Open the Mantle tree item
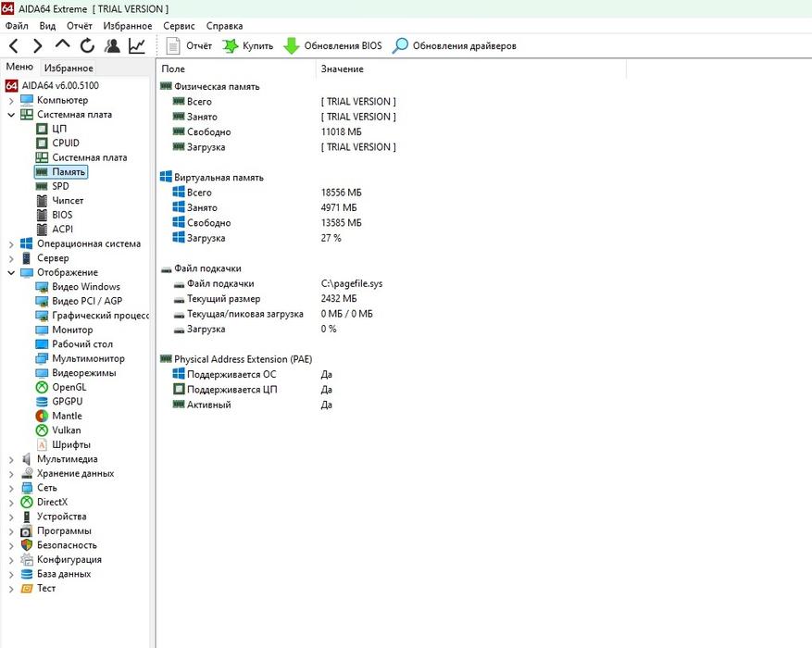 coord(59,416)
